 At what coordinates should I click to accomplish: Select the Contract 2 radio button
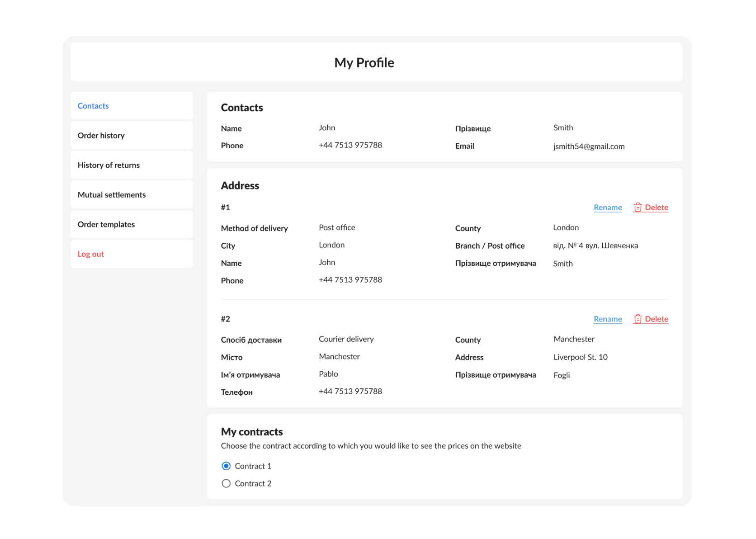point(226,483)
